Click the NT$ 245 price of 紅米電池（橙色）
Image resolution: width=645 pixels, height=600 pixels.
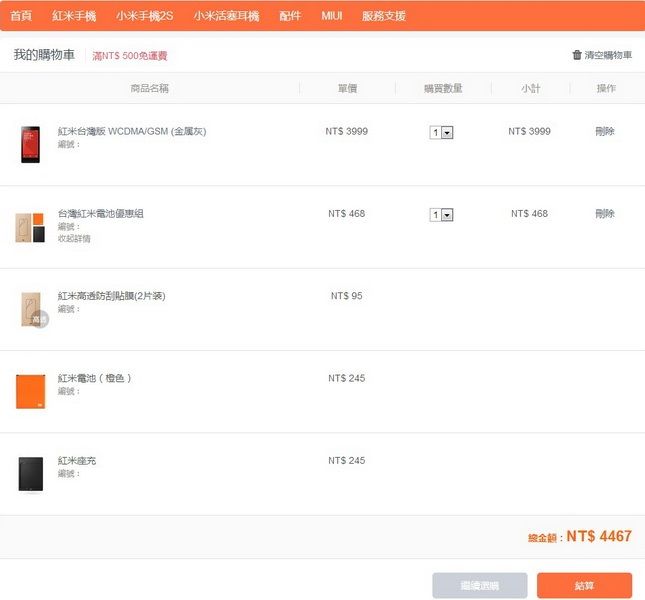coord(346,378)
